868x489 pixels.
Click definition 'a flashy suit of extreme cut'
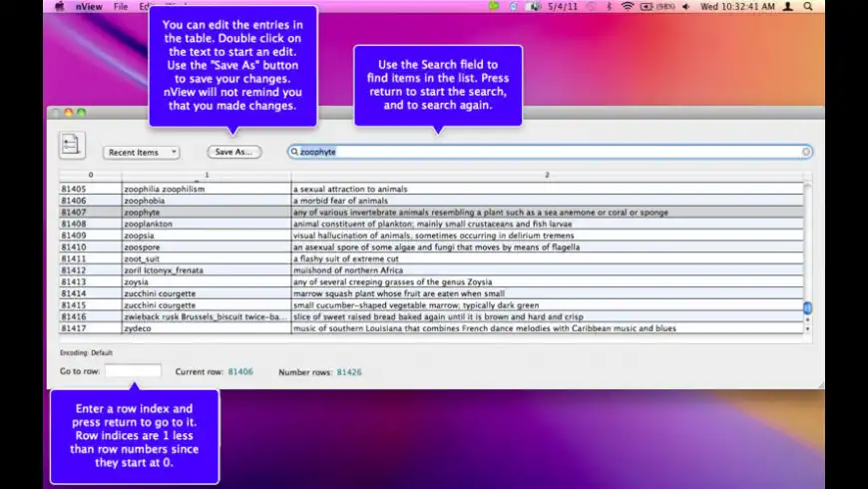(346, 258)
